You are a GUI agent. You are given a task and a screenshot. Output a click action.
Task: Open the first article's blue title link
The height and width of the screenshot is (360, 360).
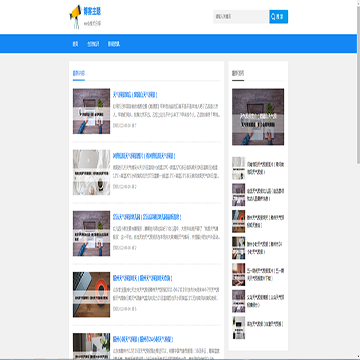[135, 95]
